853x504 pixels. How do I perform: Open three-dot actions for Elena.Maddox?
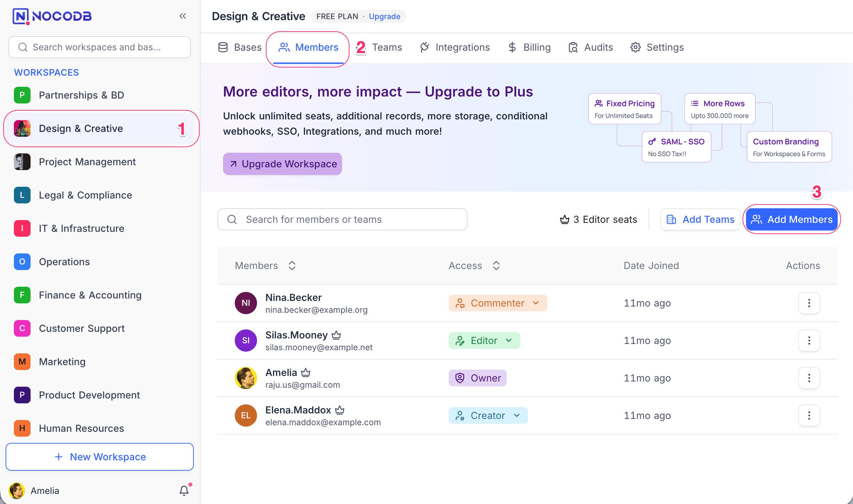click(809, 415)
